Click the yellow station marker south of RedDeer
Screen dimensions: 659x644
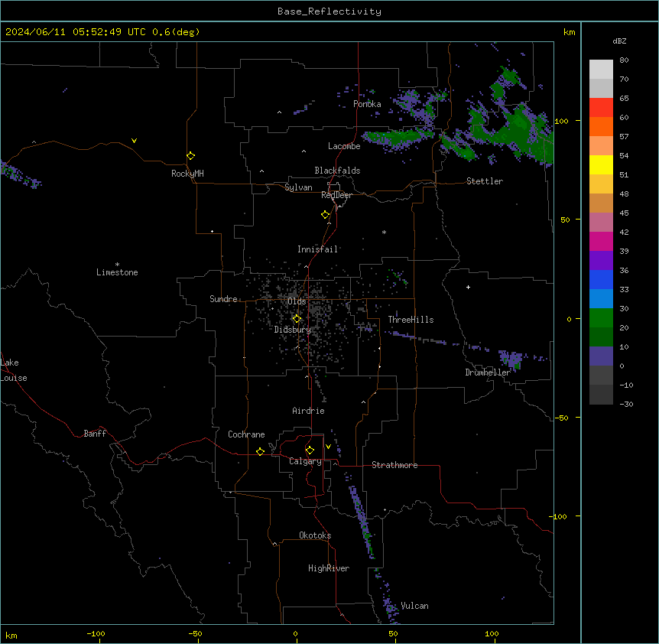326,215
